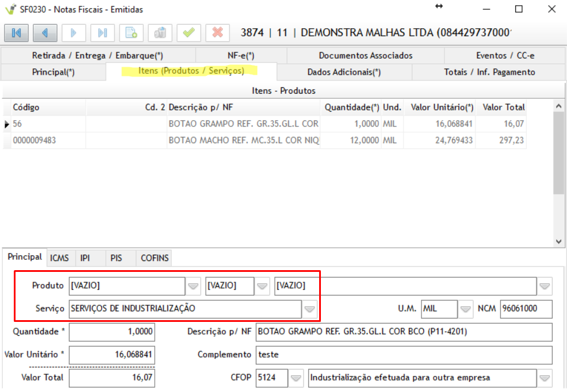567x392 pixels.
Task: Confirm changes with the green checkmark
Action: pos(189,33)
